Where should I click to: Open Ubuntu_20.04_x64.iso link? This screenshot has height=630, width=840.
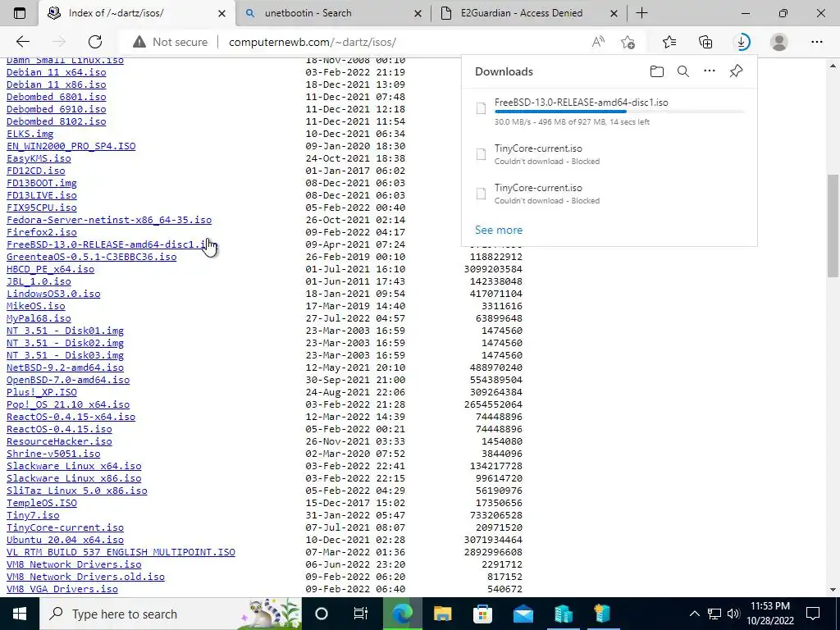[x=65, y=540]
